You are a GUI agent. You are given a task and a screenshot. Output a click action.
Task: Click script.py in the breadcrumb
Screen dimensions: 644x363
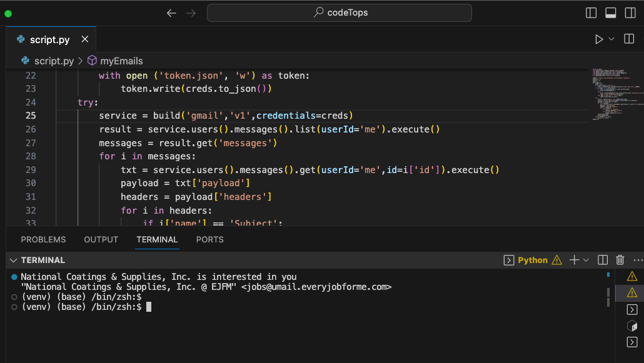(x=54, y=61)
